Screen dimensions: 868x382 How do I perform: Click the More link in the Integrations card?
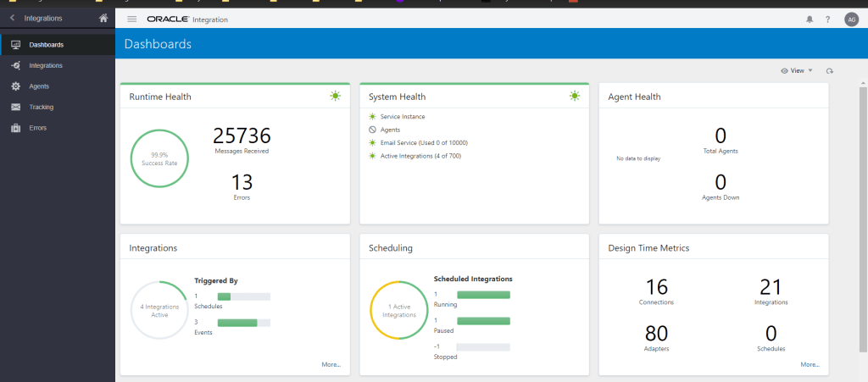[331, 364]
